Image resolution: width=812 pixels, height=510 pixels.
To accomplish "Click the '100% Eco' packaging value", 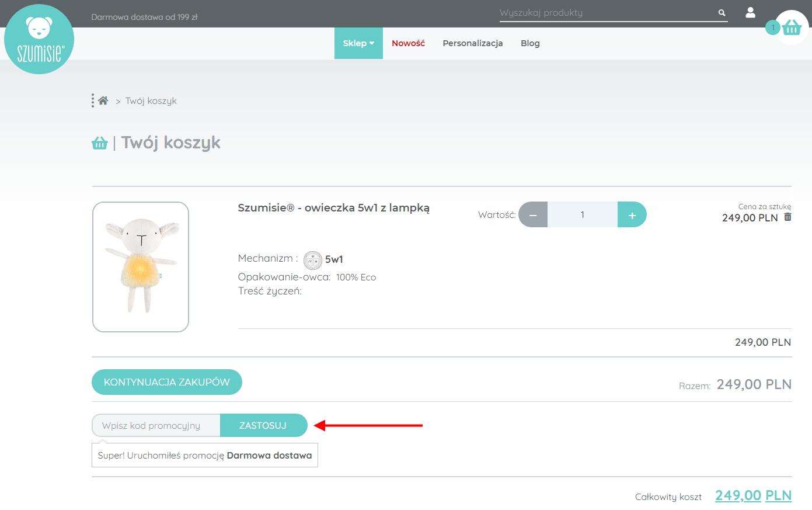I will (x=356, y=277).
